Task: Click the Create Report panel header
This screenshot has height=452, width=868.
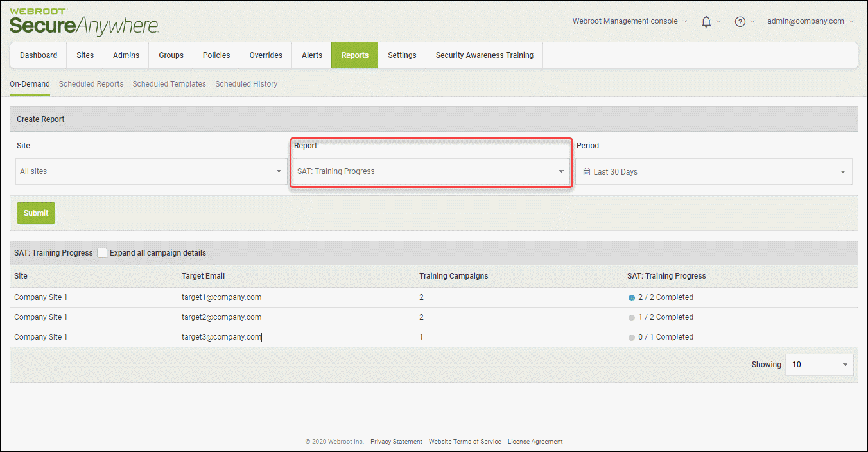Action: click(x=434, y=119)
